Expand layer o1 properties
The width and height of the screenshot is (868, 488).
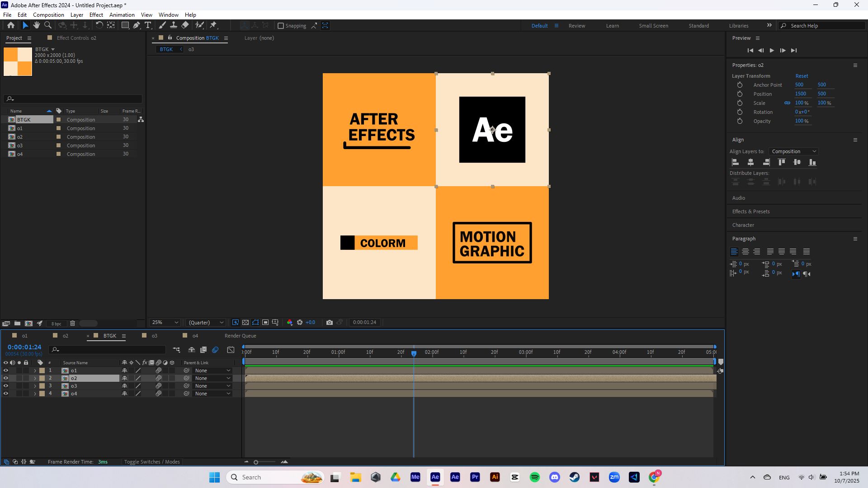(x=35, y=371)
